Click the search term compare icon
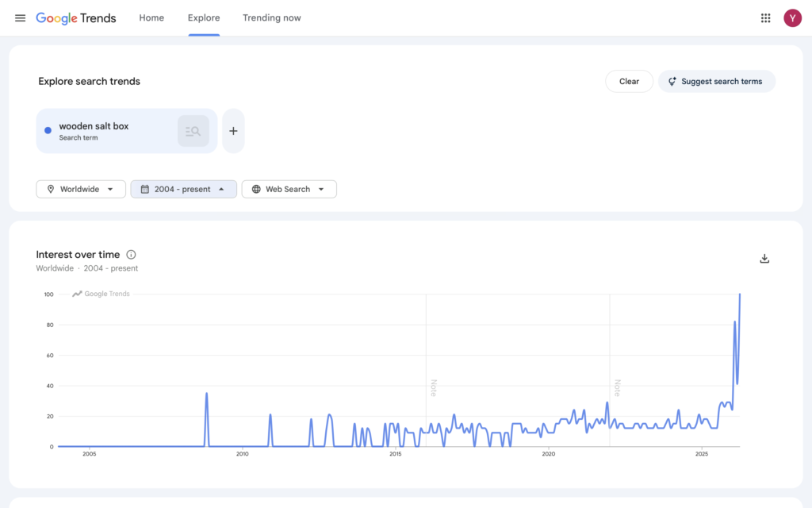 [x=193, y=131]
